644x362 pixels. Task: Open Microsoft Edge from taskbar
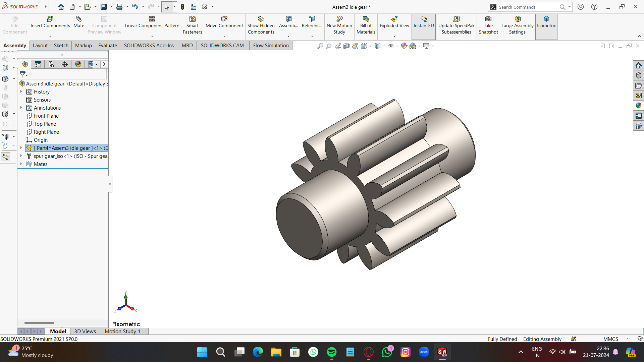pyautogui.click(x=258, y=352)
